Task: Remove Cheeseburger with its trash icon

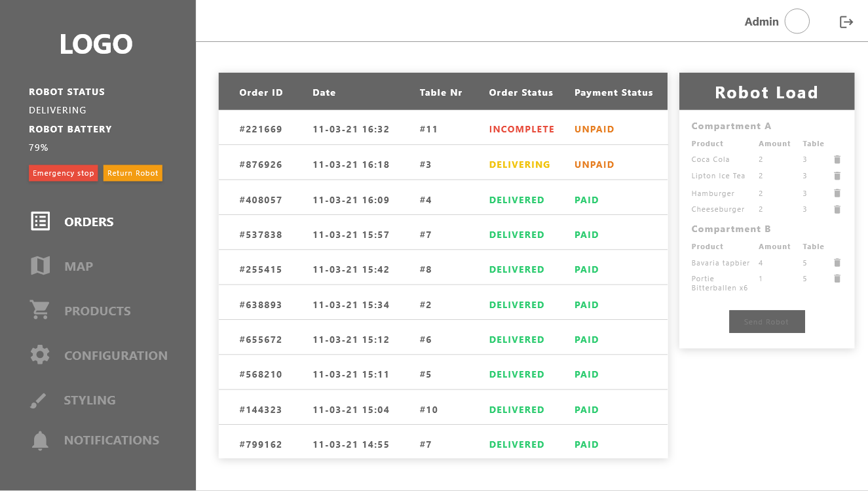Action: pyautogui.click(x=837, y=210)
